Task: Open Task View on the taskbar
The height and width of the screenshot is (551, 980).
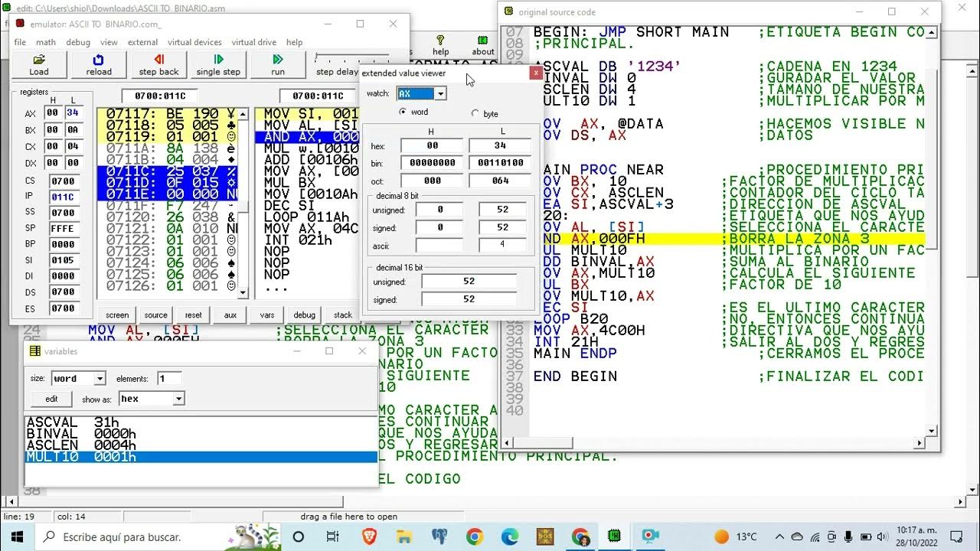Action: [x=332, y=536]
